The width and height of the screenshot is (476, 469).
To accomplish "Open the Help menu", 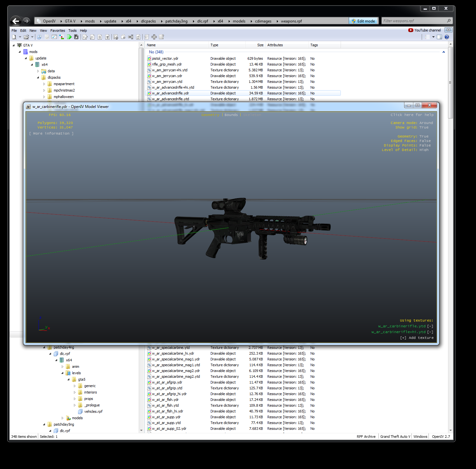I will 84,31.
